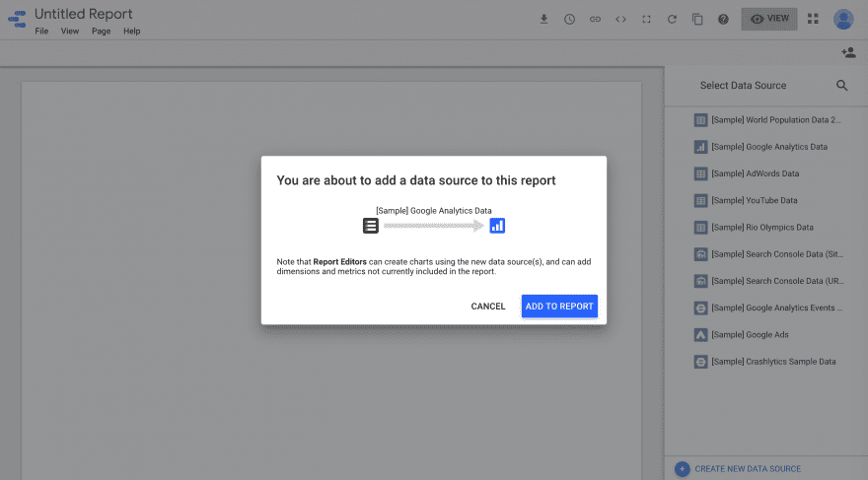This screenshot has width=868, height=480.
Task: Refresh data with the reload icon
Action: pyautogui.click(x=672, y=20)
